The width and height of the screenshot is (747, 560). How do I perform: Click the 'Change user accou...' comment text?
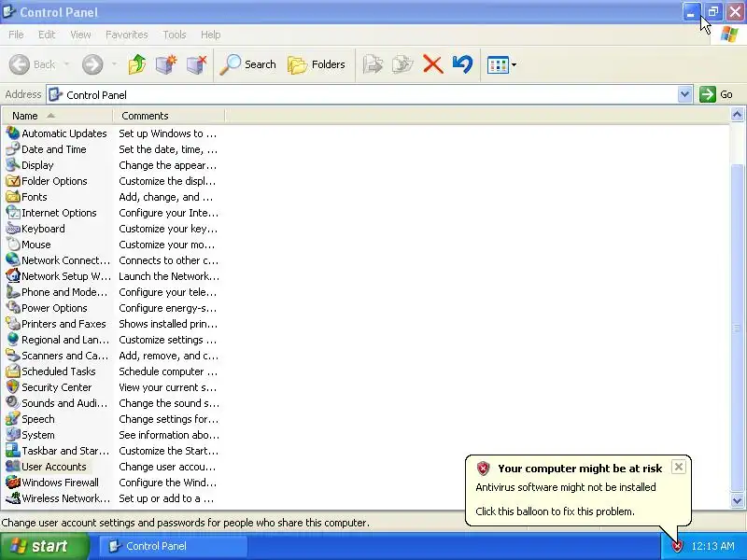click(x=167, y=467)
